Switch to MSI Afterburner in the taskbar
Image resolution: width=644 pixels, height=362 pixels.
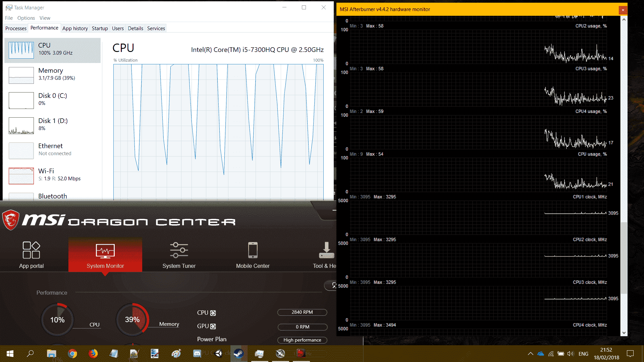280,354
